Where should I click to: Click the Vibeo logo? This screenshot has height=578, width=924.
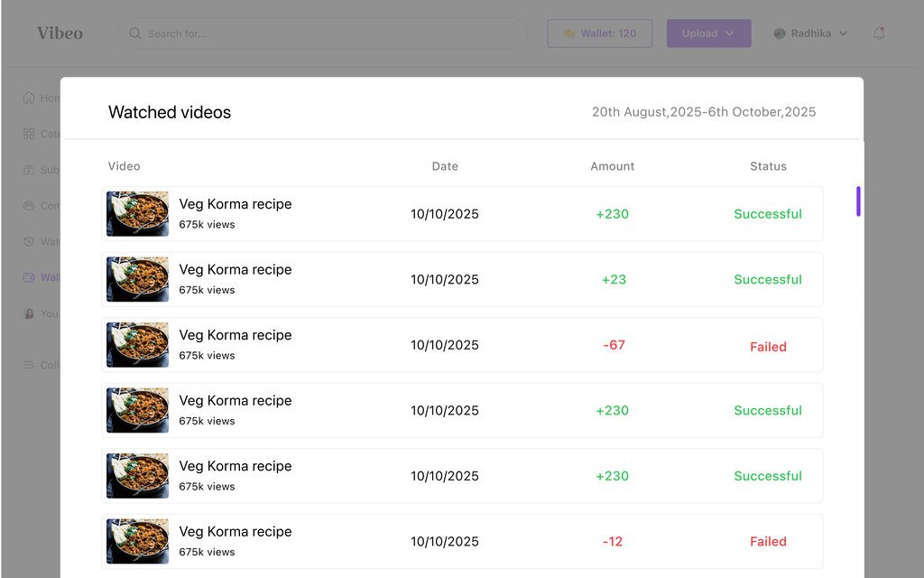pyautogui.click(x=60, y=33)
